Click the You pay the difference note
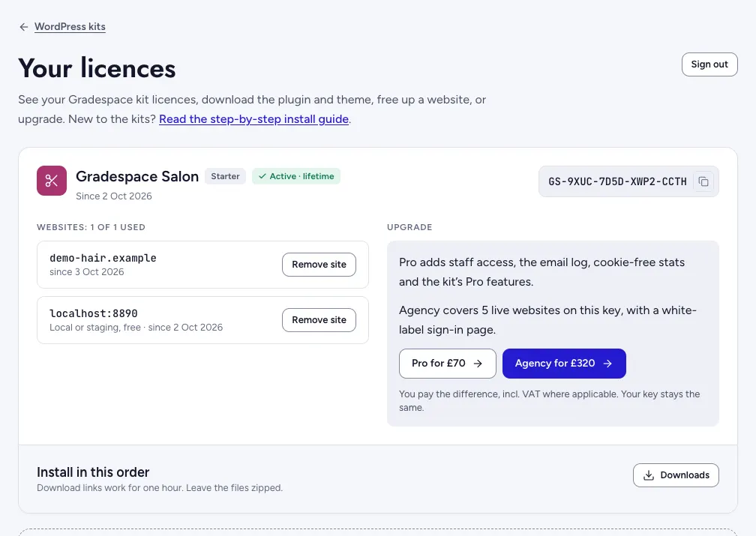The width and height of the screenshot is (756, 536). [x=549, y=400]
